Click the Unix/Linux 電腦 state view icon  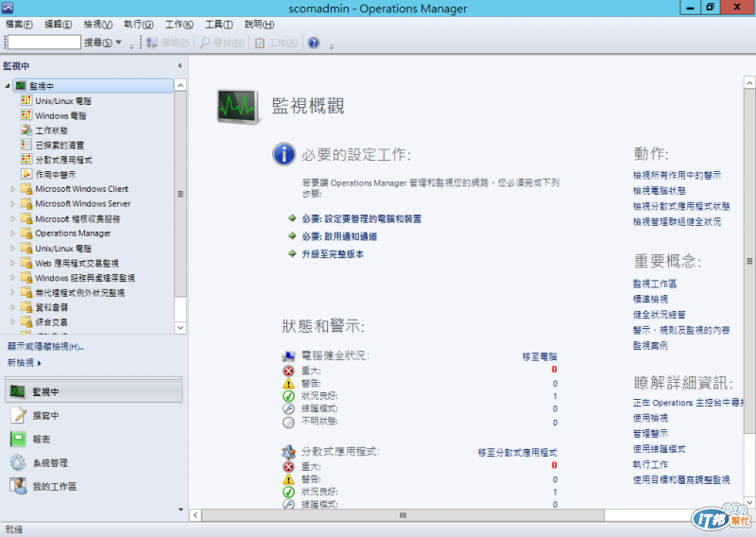coord(26,100)
